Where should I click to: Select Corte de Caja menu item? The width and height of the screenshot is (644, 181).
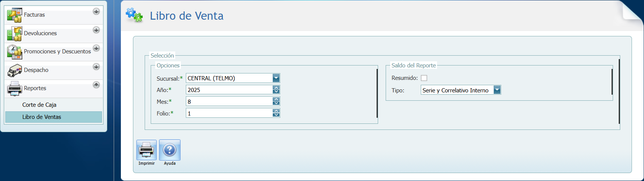point(39,105)
